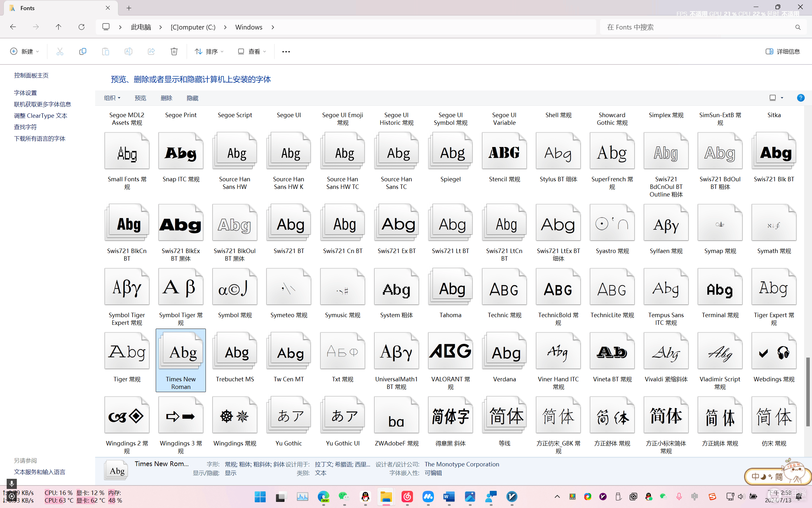Select the 得意黑 斜体 font icon

[x=450, y=415]
